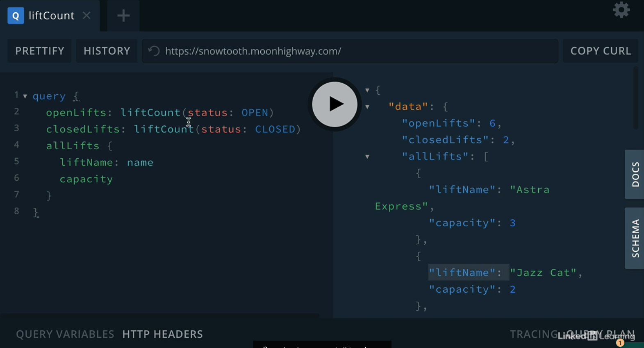Open the QUERY VARIABLES tab
Screen dimensions: 644x348
(65, 334)
